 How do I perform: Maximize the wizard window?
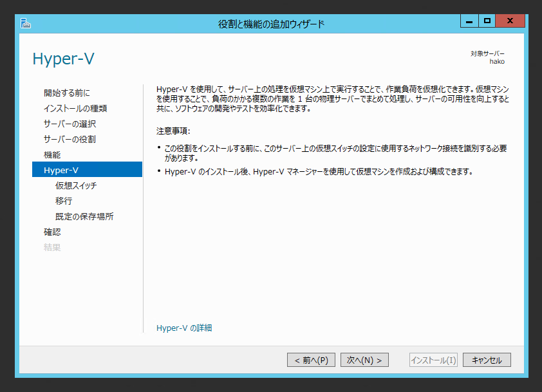[487, 21]
